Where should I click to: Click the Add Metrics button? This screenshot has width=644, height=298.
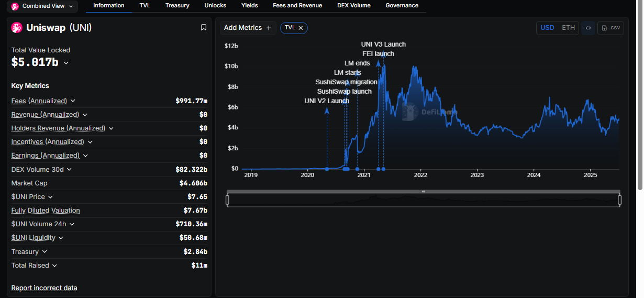pyautogui.click(x=248, y=28)
